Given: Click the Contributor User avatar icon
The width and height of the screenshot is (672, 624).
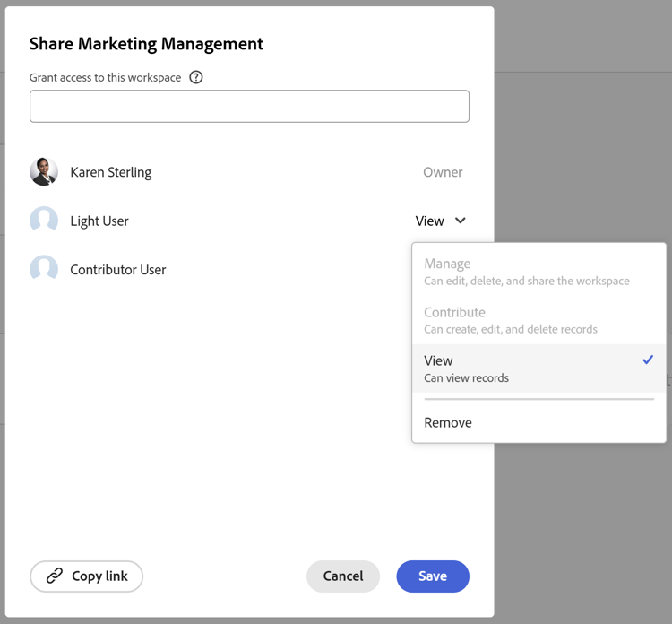Looking at the screenshot, I should point(44,269).
